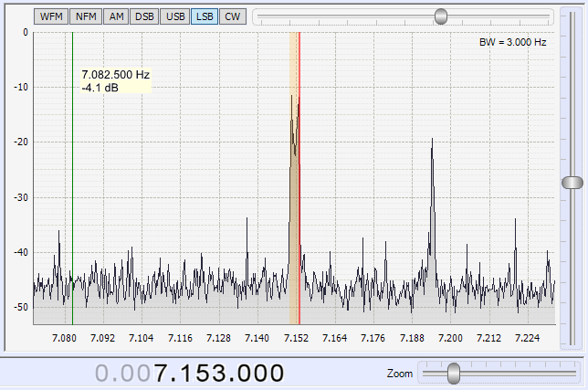Screen dimensions: 588x390
Task: Click the Zoom slider handle
Action: pos(454,373)
